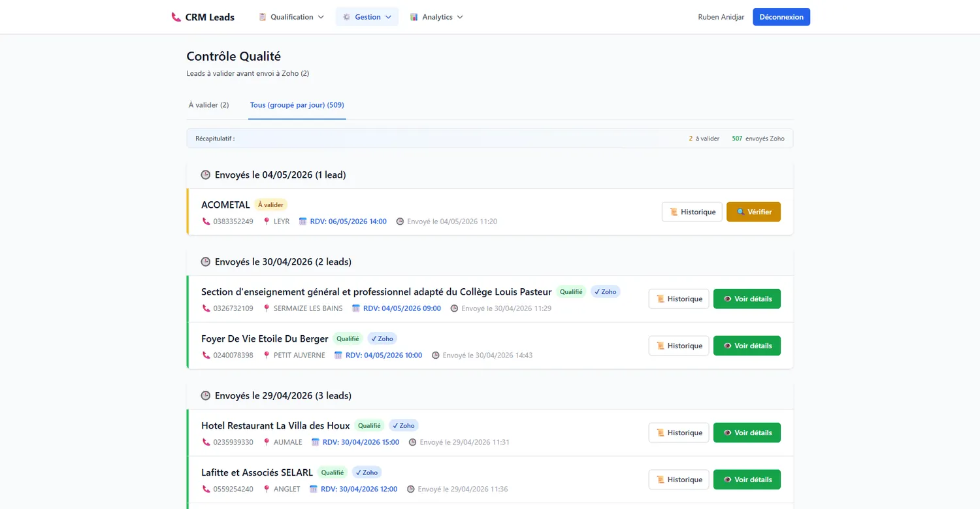
Task: Click the clock icon beside Envoyé le 30/04/2026 14:43
Action: pos(436,355)
